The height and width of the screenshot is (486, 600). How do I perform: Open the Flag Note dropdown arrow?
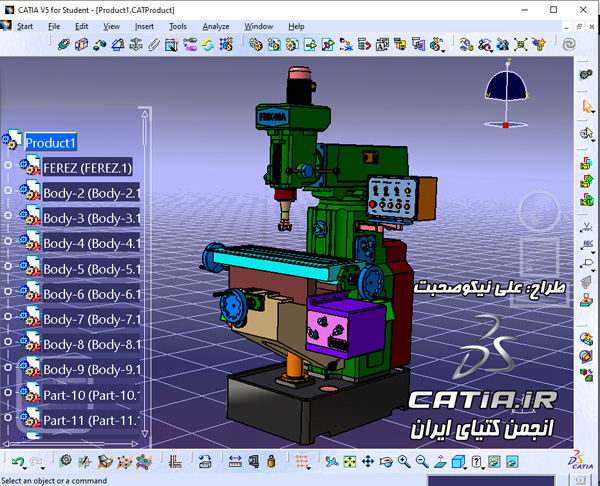click(593, 270)
